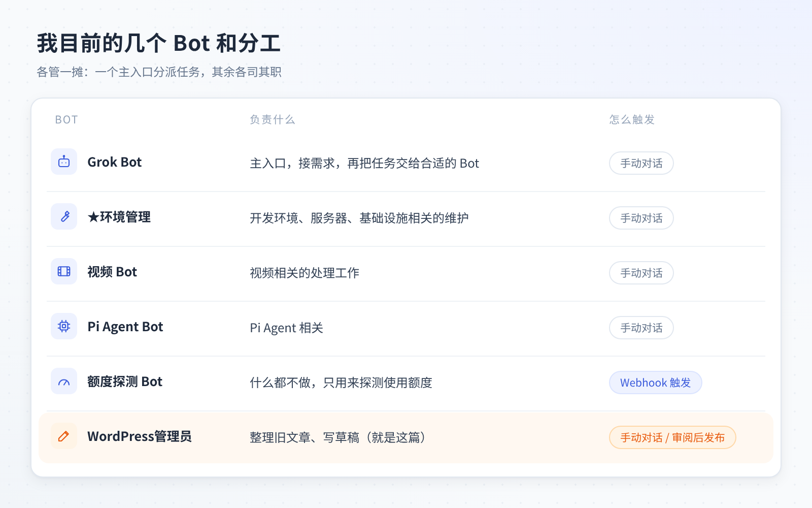Click the 手动对话 badge in ★环境管理 row
Image resolution: width=812 pixels, height=508 pixels.
click(641, 218)
